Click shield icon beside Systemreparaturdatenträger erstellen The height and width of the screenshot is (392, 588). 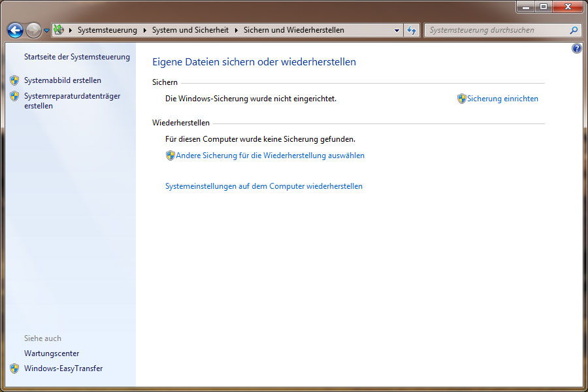[x=14, y=96]
